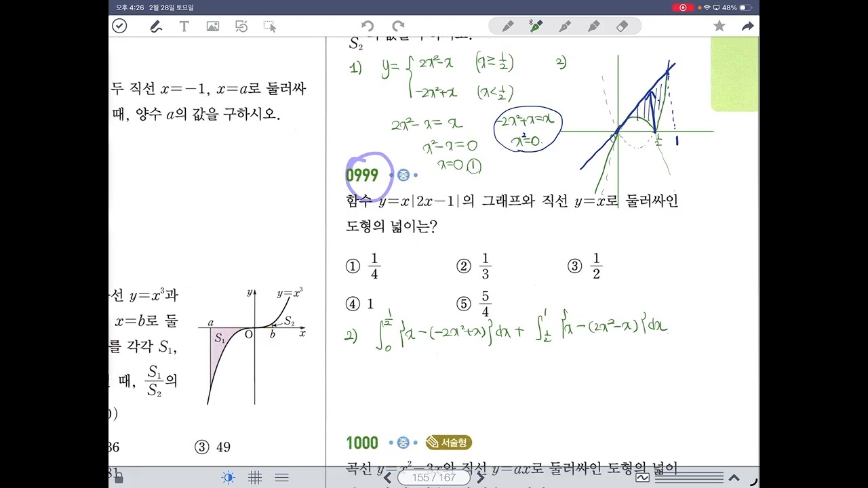
Task: Go to the previous page
Action: pyautogui.click(x=387, y=478)
